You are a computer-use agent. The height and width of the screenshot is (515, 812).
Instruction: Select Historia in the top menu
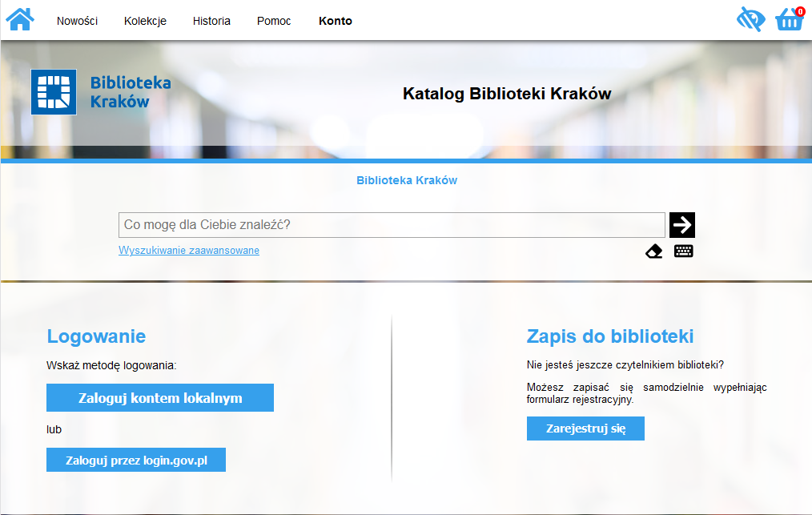(x=211, y=21)
